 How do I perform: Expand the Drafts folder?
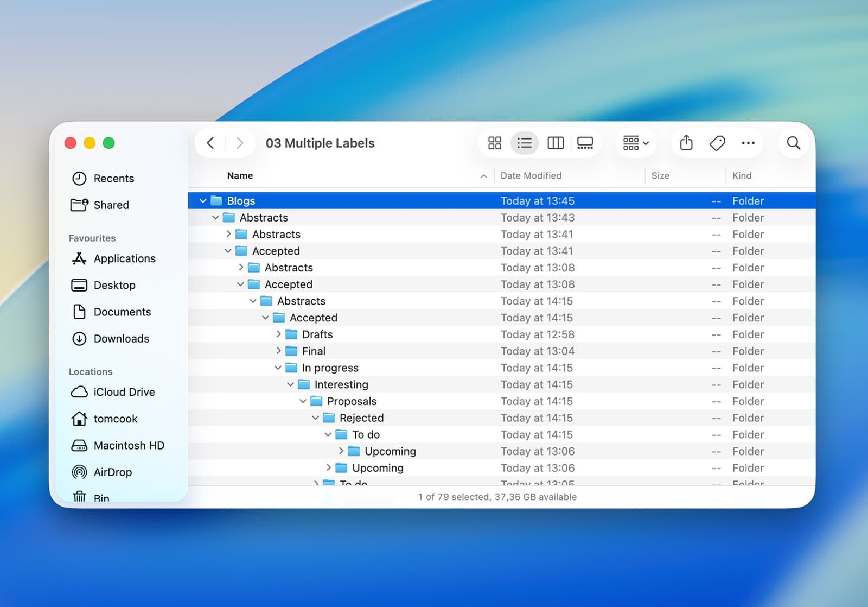(278, 334)
